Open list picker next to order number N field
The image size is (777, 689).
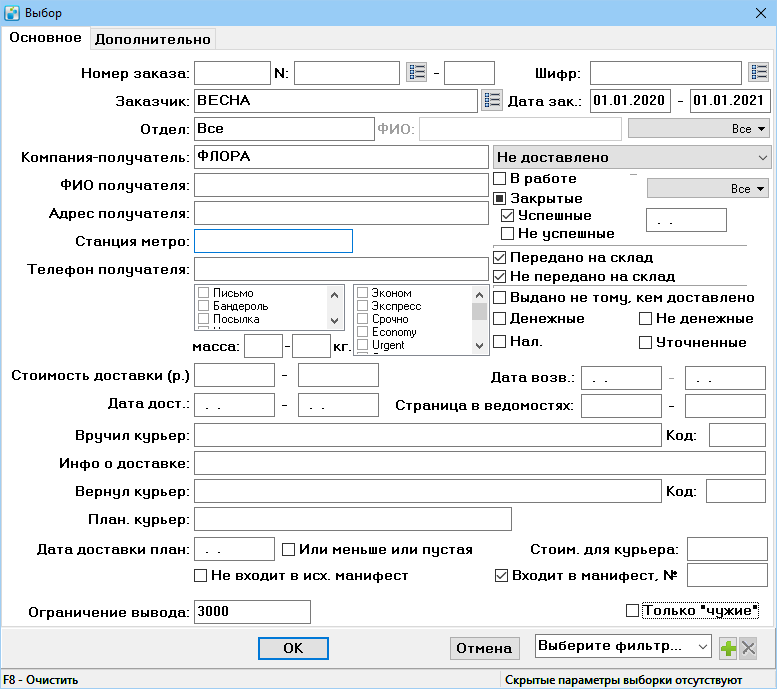pos(417,72)
